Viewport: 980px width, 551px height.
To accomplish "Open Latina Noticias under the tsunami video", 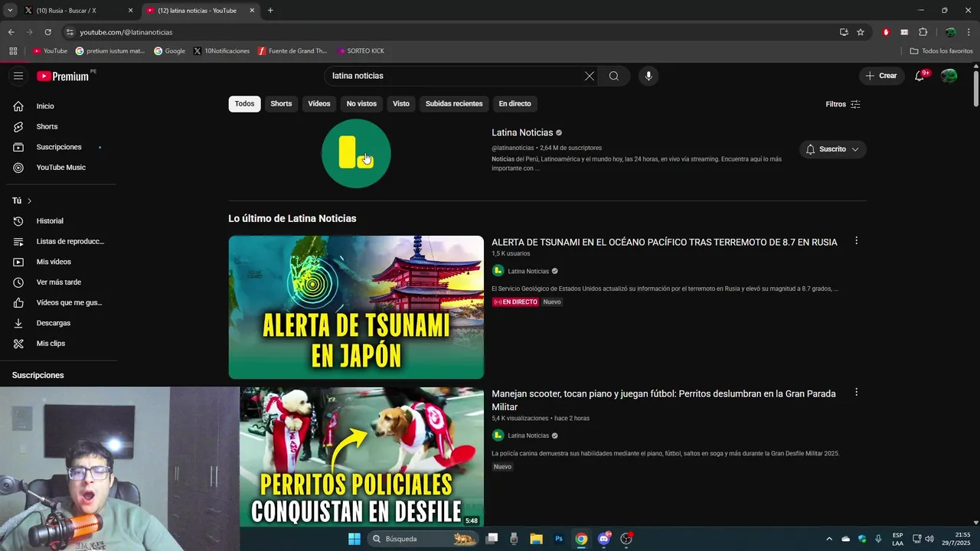I will [528, 271].
